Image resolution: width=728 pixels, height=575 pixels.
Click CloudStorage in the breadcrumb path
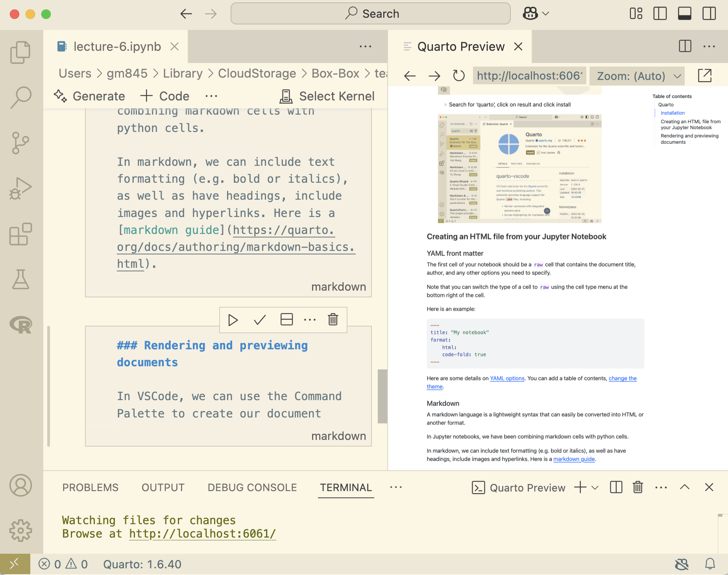(x=257, y=74)
